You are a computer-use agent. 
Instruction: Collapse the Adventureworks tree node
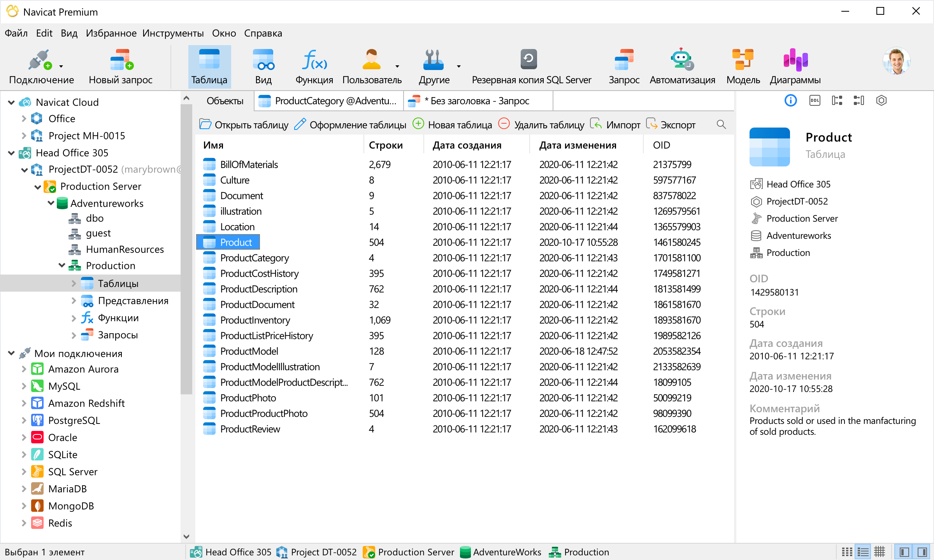(x=51, y=203)
